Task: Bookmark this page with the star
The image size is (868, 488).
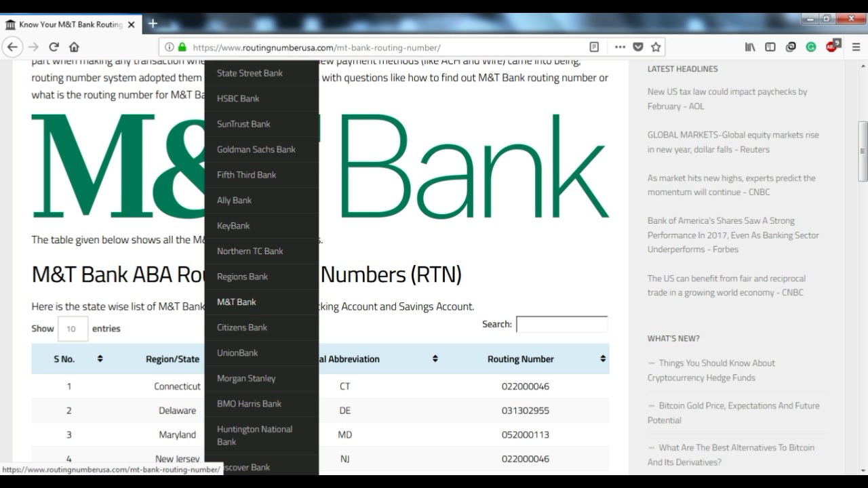Action: [x=656, y=47]
